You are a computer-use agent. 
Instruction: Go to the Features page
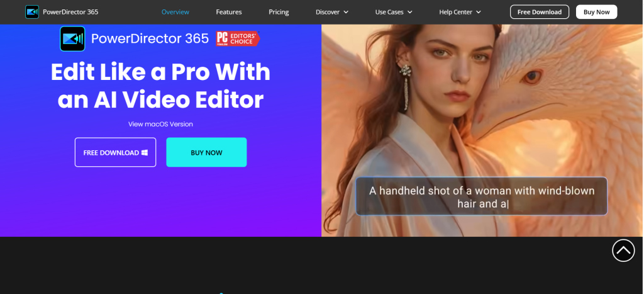(229, 12)
